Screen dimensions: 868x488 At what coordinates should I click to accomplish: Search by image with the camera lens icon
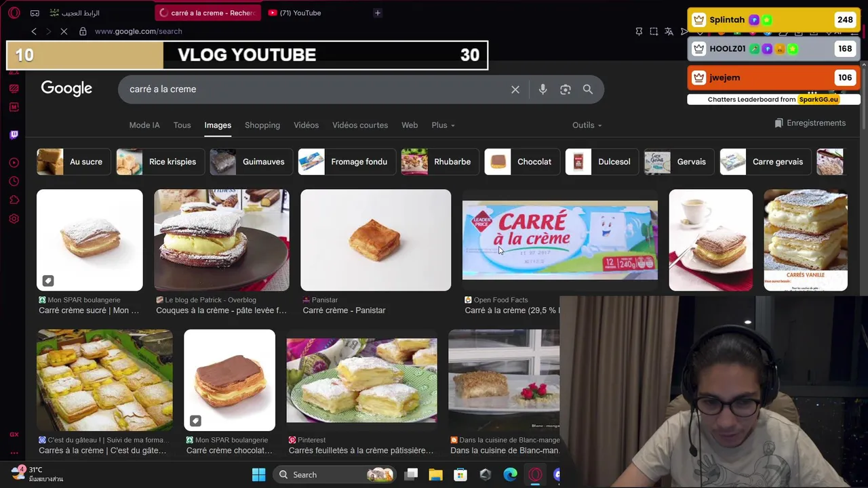click(565, 89)
